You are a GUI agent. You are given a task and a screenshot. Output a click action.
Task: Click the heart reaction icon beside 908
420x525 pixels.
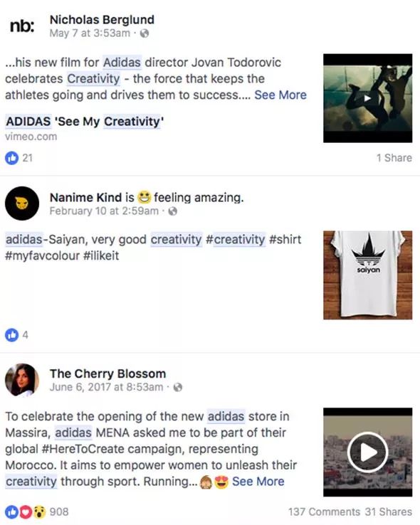click(26, 512)
